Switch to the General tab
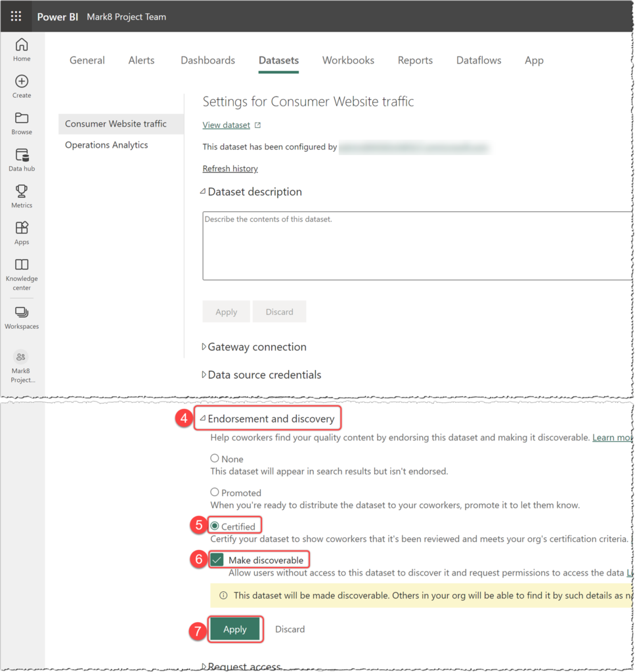 click(87, 60)
